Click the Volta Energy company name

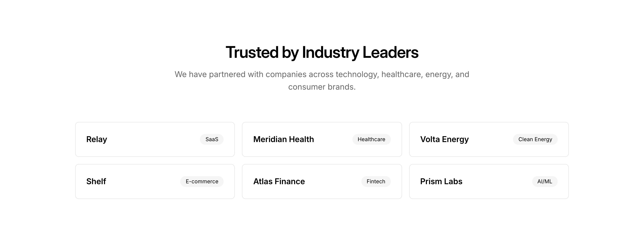(444, 139)
